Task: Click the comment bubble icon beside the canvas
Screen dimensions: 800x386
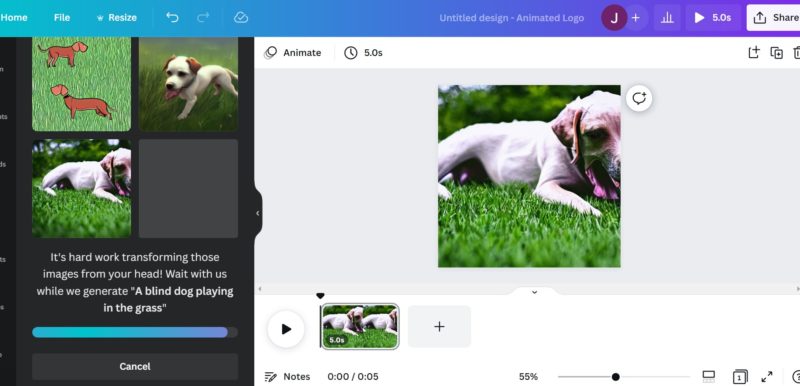Action: tap(639, 98)
